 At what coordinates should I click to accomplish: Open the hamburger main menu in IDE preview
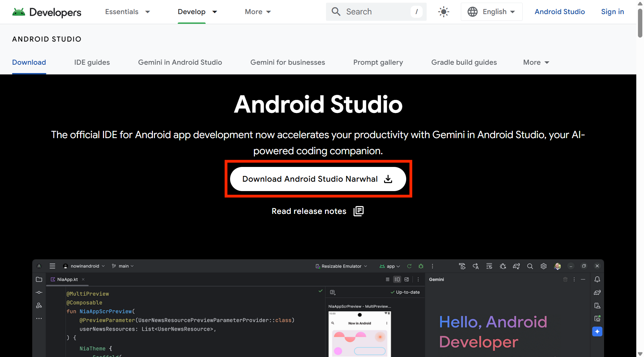coord(52,266)
